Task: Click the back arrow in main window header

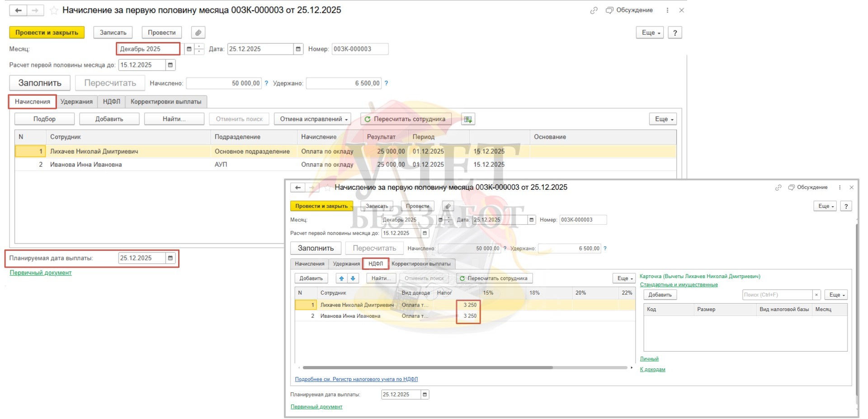Action: (x=18, y=10)
